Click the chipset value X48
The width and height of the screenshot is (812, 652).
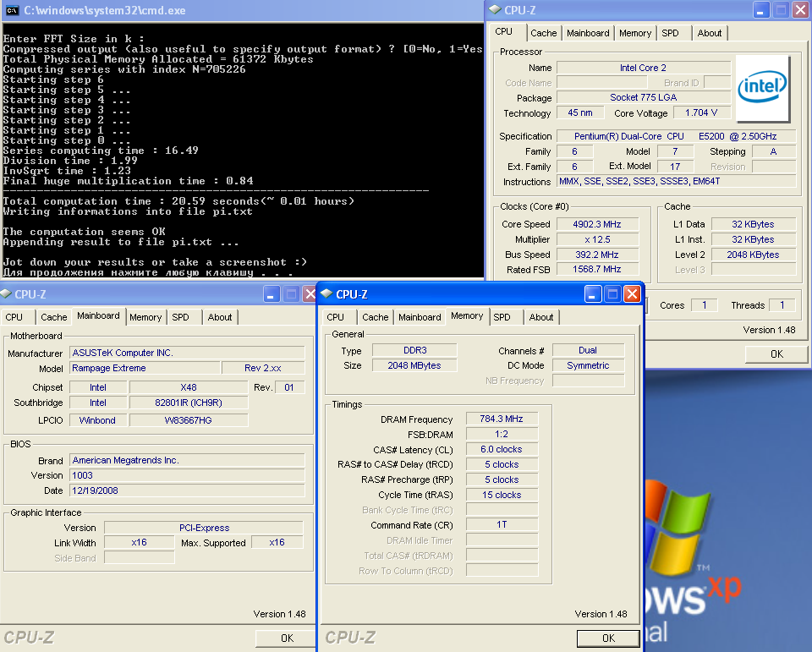click(189, 387)
